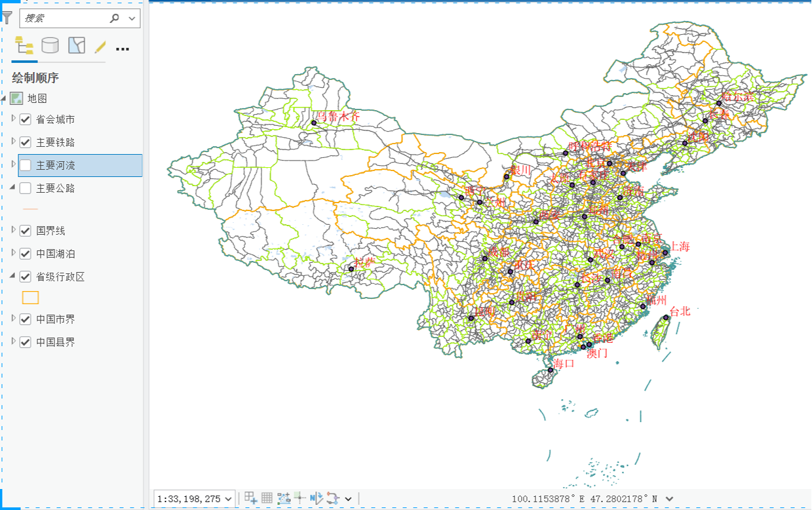Click the filter funnel icon beside search
Image resolution: width=812 pixels, height=510 pixels.
(x=7, y=18)
